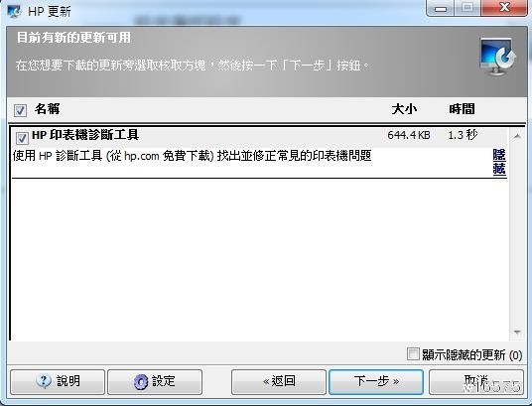Image resolution: width=532 pixels, height=406 pixels.
Task: Click the 名稱 column header
Action: (x=48, y=109)
